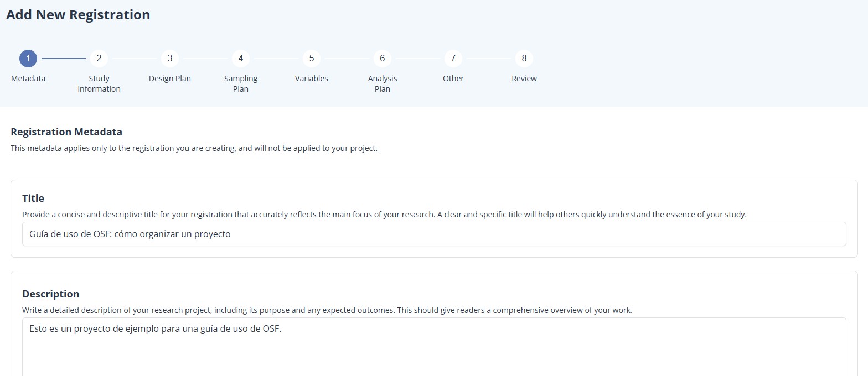Click the step 1 numbered circle
The image size is (868, 376).
28,59
